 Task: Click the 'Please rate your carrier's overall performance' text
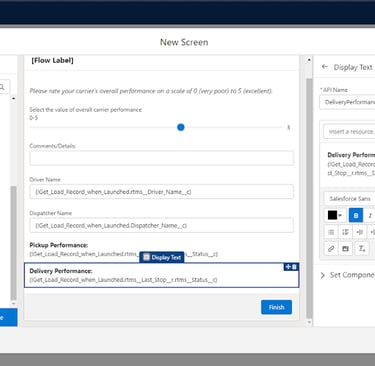tap(151, 91)
